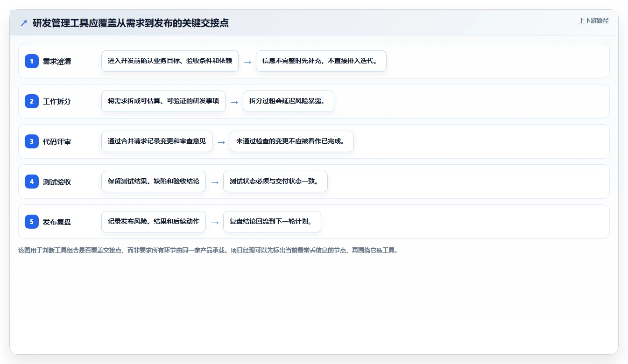Click the box 将需求拆成可估算、可验证的研发事项
This screenshot has height=364, width=628.
(163, 101)
